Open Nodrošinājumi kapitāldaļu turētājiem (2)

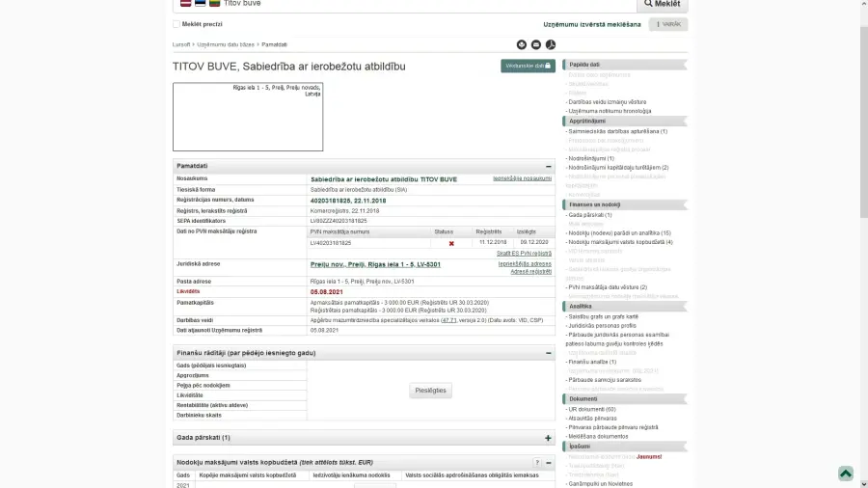pyautogui.click(x=618, y=168)
